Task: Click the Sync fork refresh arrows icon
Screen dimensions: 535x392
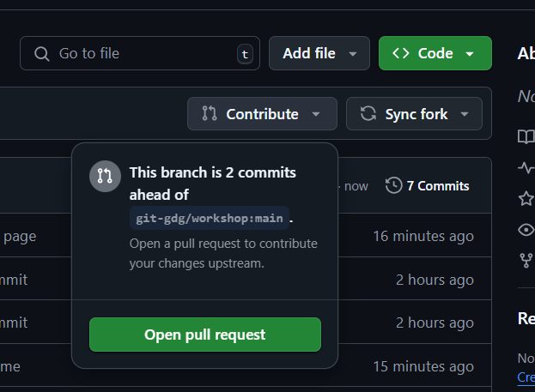Action: (x=368, y=113)
